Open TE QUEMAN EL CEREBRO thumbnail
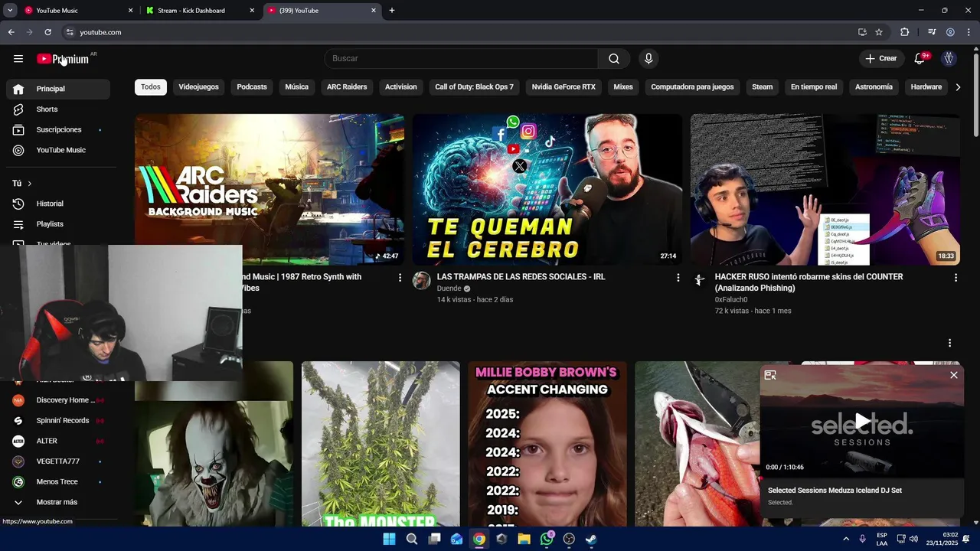 547,190
